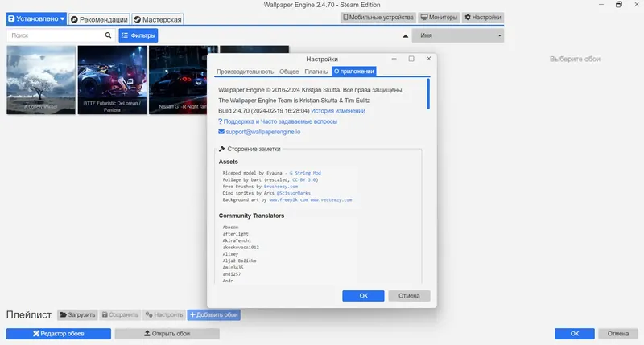
Task: Click Добавить обои in the playlist
Action: [x=214, y=315]
